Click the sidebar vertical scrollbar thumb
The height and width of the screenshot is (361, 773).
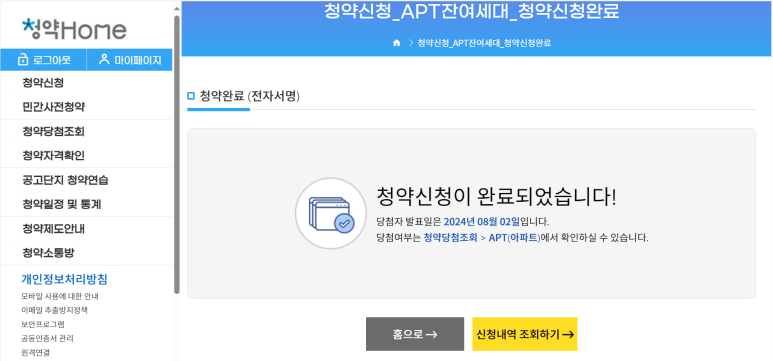(x=177, y=154)
